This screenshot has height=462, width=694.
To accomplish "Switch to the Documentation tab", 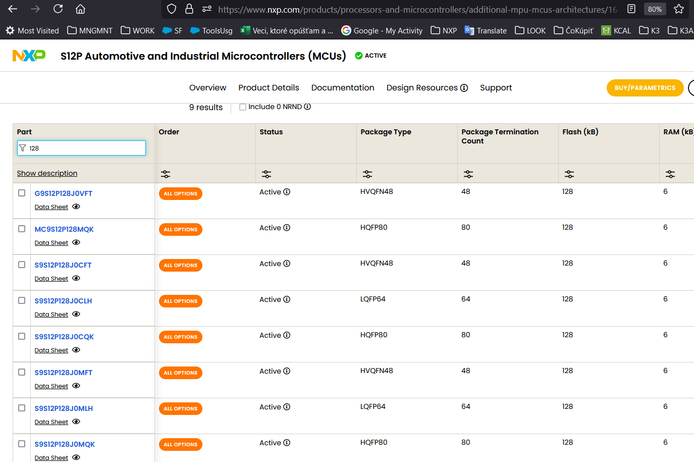I will click(343, 88).
